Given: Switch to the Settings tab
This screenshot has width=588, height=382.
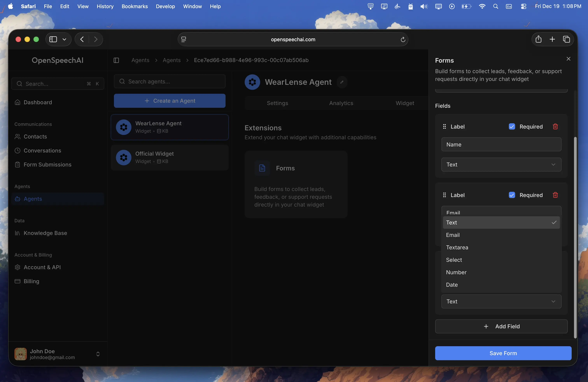Looking at the screenshot, I should (277, 103).
